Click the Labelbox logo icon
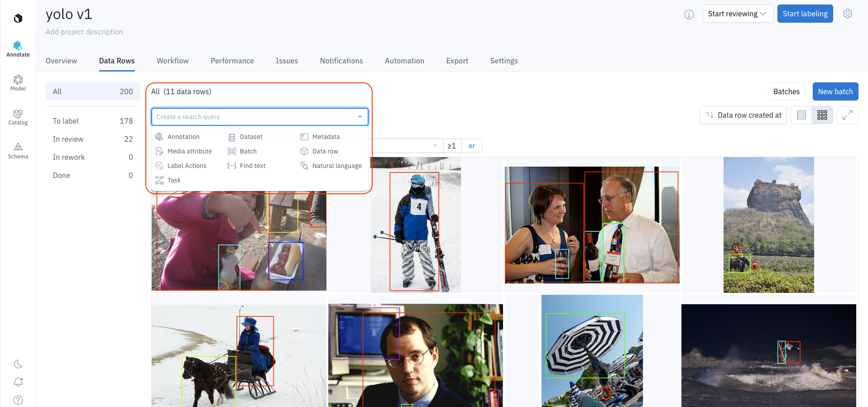Viewport: 868px width, 407px height. click(x=18, y=19)
